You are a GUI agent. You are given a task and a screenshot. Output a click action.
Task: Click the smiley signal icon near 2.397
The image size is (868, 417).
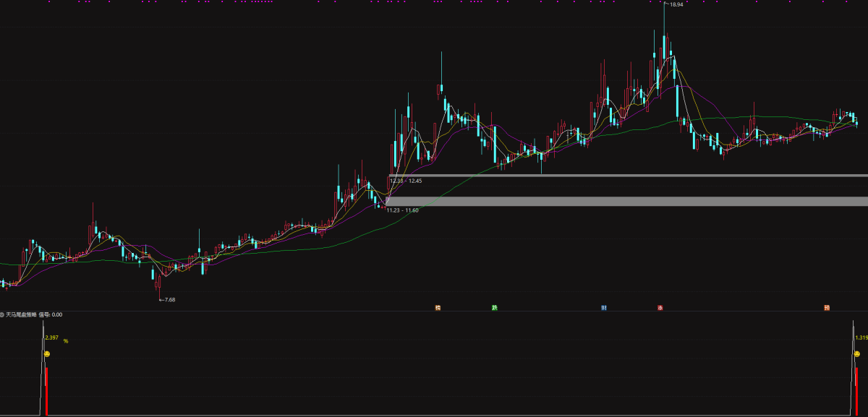point(47,354)
